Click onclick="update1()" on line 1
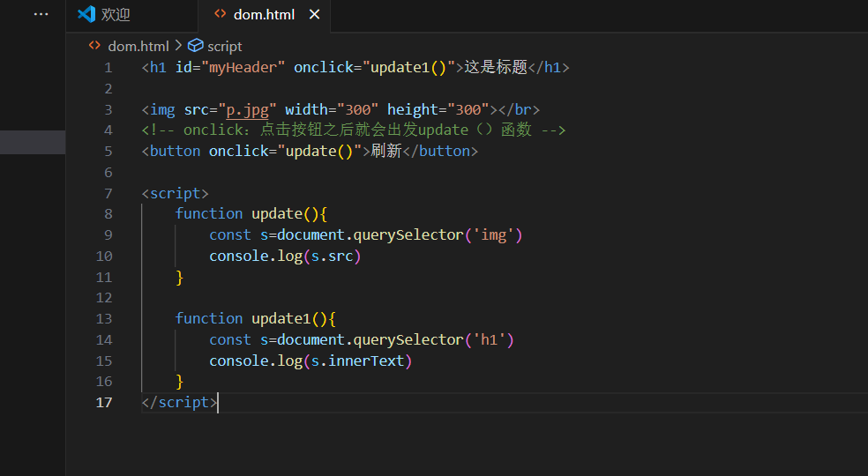This screenshot has height=476, width=868. 374,68
